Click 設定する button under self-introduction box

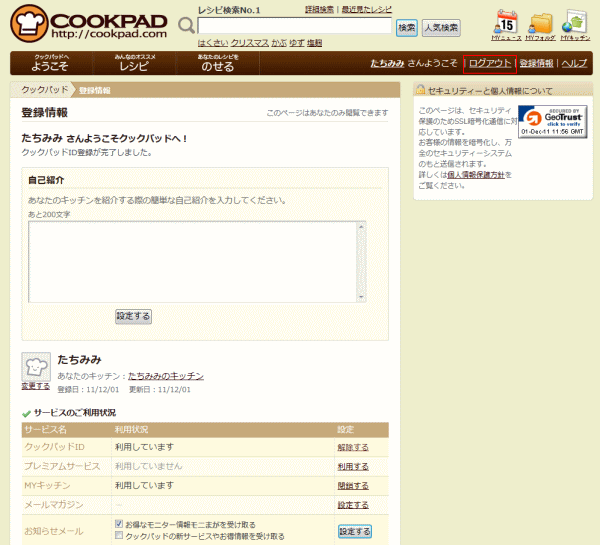[133, 316]
